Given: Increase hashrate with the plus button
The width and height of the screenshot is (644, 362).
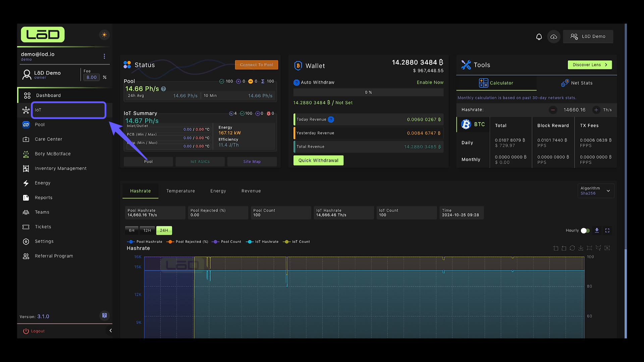Looking at the screenshot, I should (x=596, y=110).
